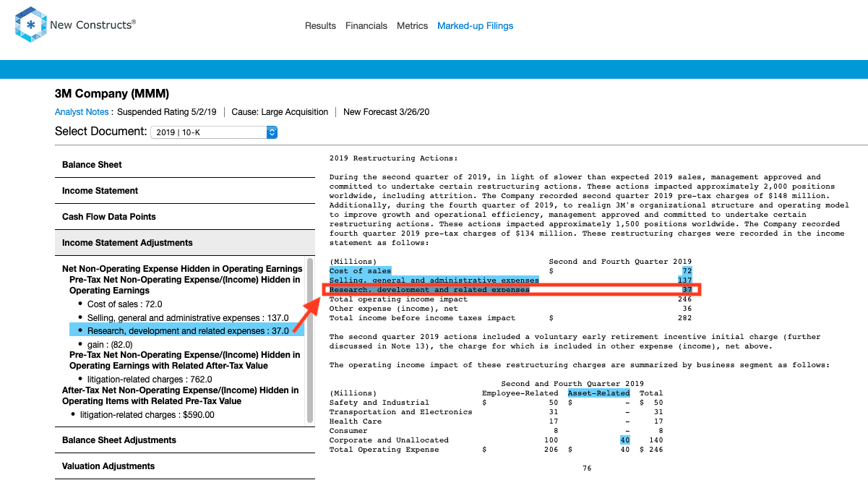Click Total Operating Expense row
This screenshot has width=868, height=480.
coord(496,450)
